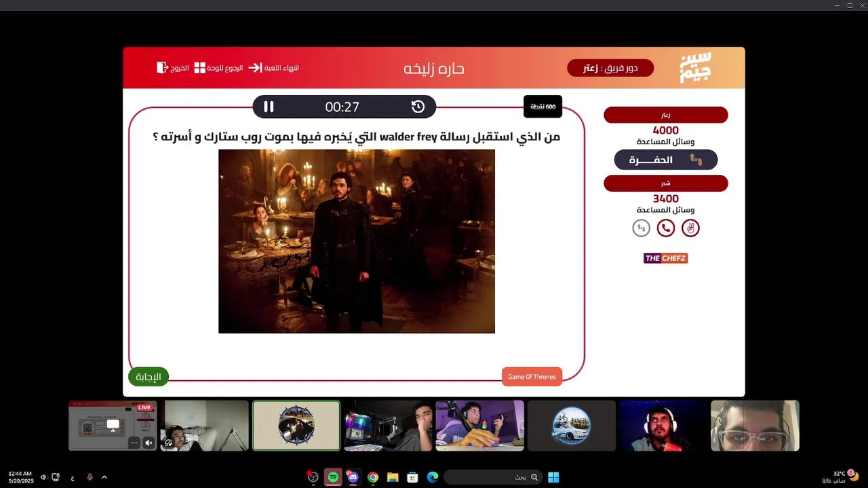Click the Game Of Thrones category tag
The height and width of the screenshot is (488, 868).
pos(532,377)
